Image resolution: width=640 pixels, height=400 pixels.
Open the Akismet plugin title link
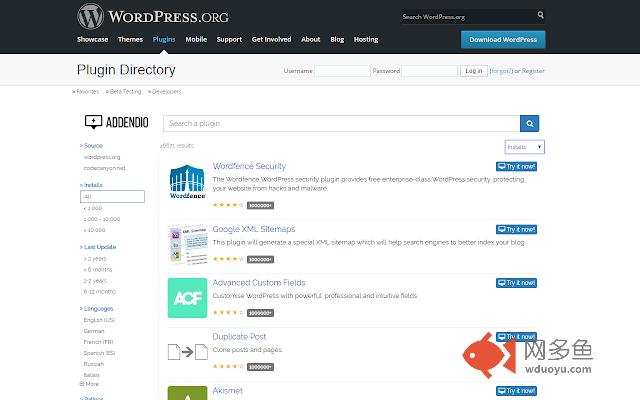227,391
